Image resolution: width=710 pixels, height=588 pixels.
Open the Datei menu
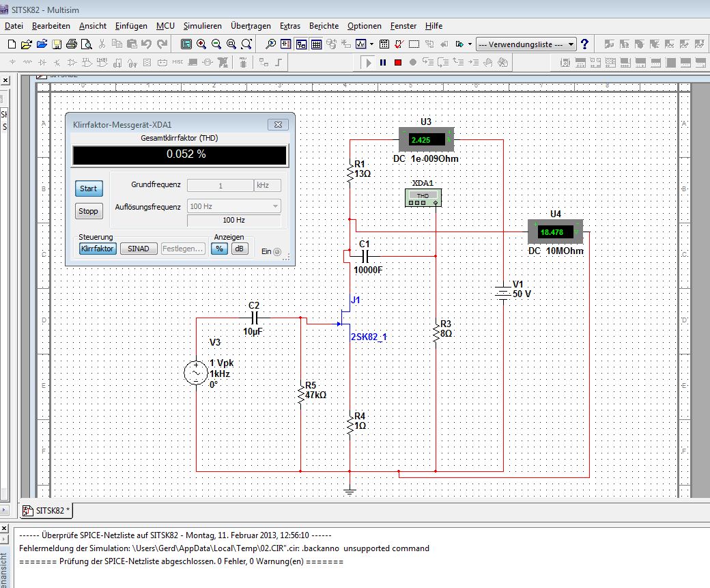tap(14, 26)
